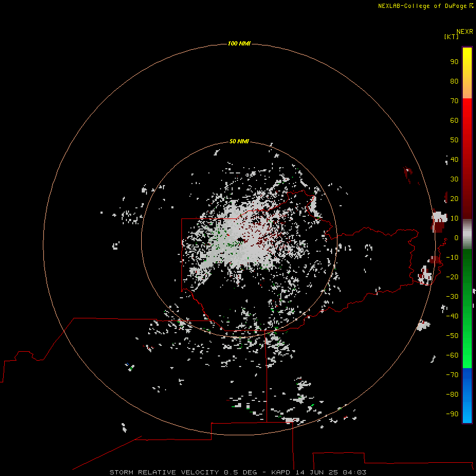Click the -90 value on the velocity scale
This screenshot has width=476, height=476.
point(452,414)
